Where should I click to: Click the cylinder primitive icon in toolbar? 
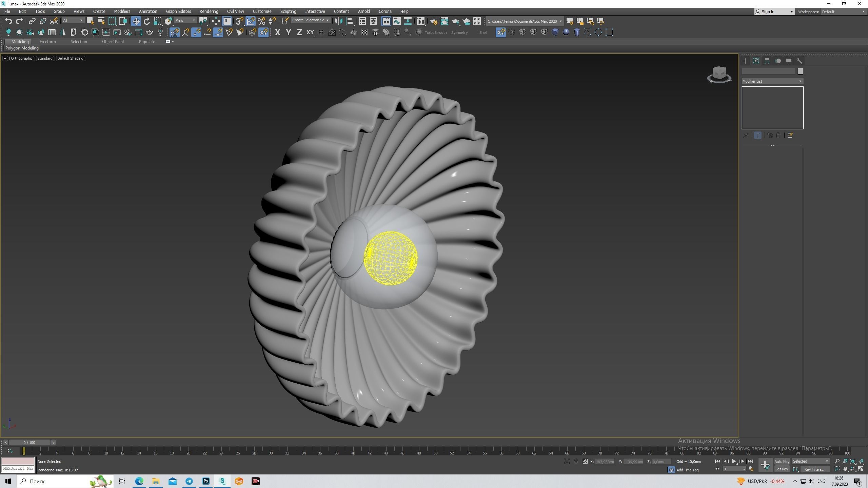(576, 32)
